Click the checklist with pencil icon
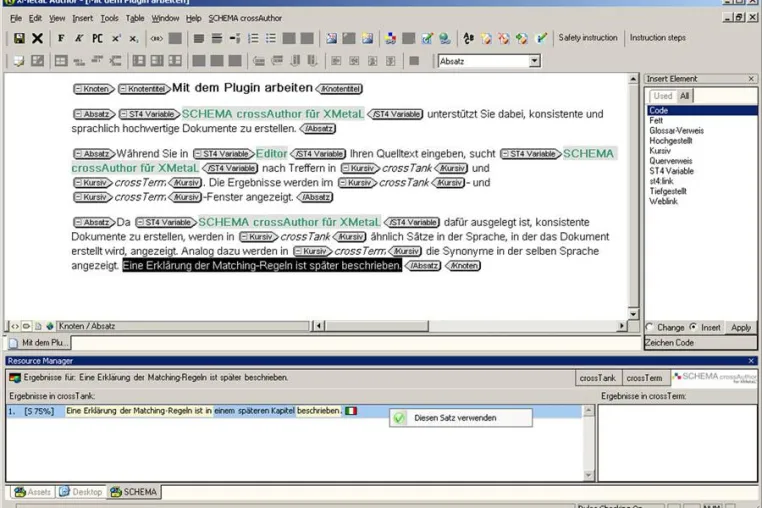The height and width of the screenshot is (508, 762). [x=427, y=38]
